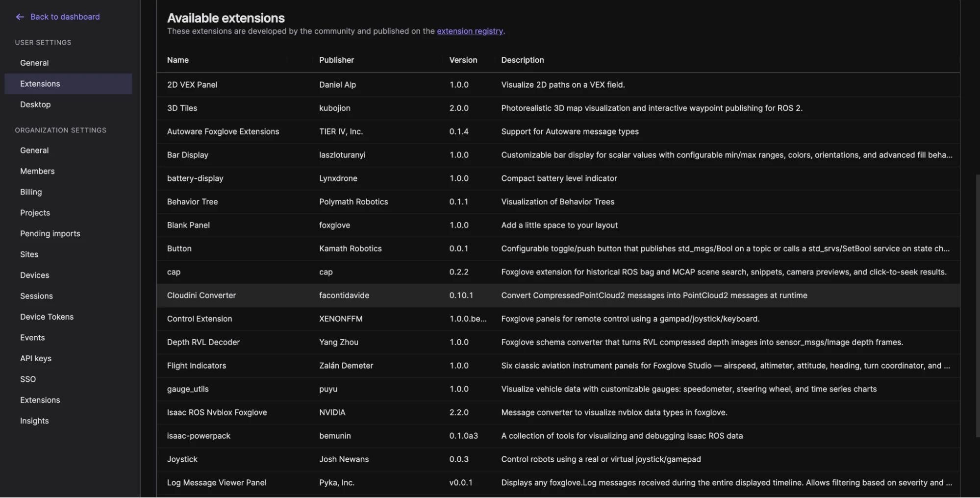Image resolution: width=980 pixels, height=498 pixels.
Task: Click the back arrow icon beside Back to dashboard
Action: click(20, 17)
